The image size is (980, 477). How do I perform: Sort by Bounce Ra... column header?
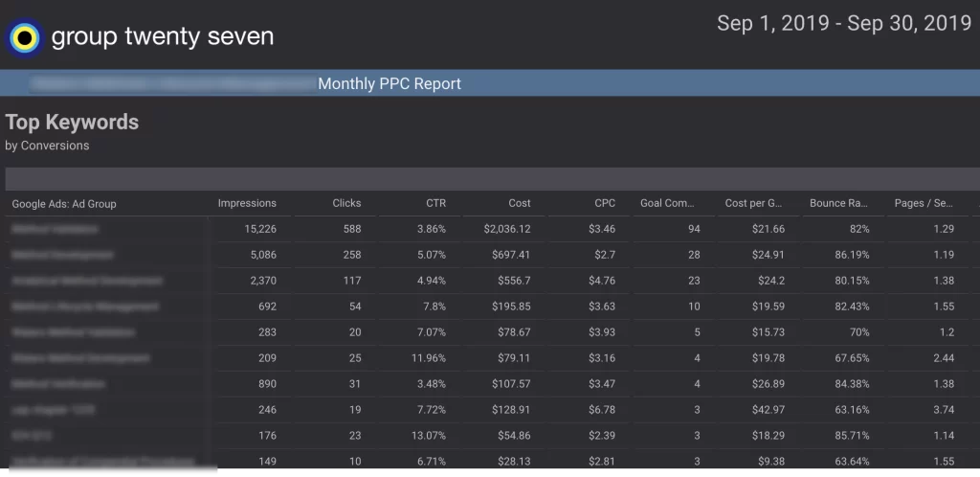pos(838,203)
